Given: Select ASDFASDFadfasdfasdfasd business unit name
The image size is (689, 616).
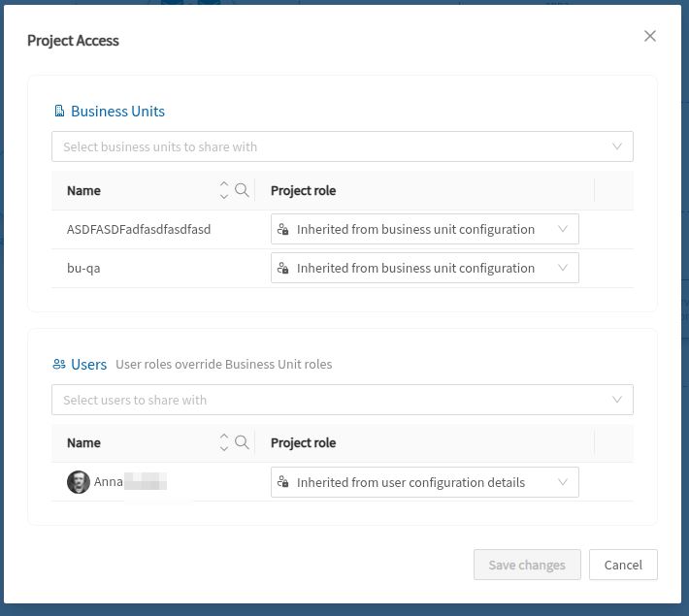Looking at the screenshot, I should click(x=139, y=229).
